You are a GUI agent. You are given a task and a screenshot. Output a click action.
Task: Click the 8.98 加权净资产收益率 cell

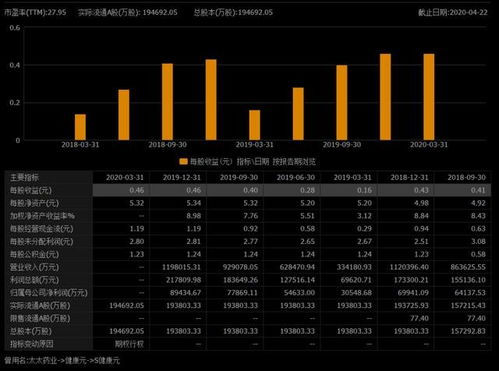tap(194, 216)
